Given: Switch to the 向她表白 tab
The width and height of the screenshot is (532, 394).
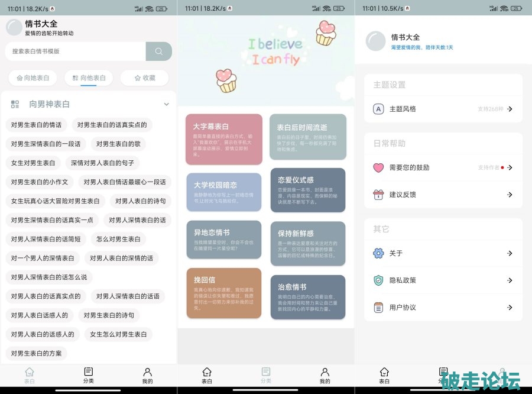Looking at the screenshot, I should click(33, 77).
